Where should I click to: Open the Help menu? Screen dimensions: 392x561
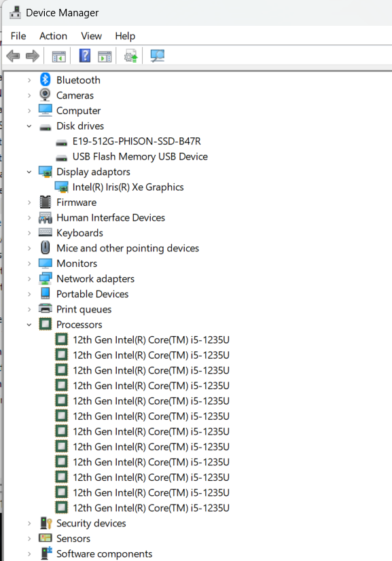click(125, 36)
